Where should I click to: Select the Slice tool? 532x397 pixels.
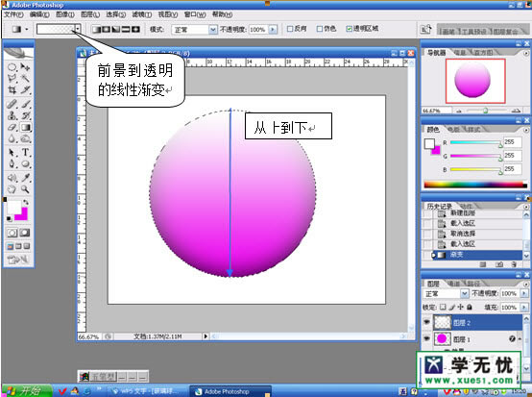click(25, 90)
